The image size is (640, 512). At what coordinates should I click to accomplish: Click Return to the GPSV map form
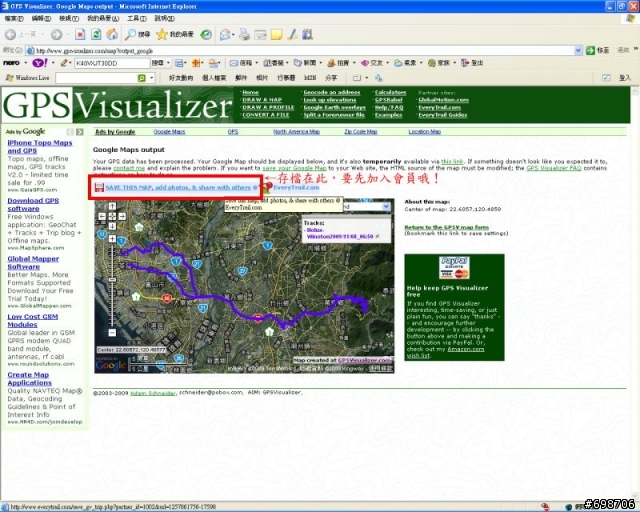447,227
